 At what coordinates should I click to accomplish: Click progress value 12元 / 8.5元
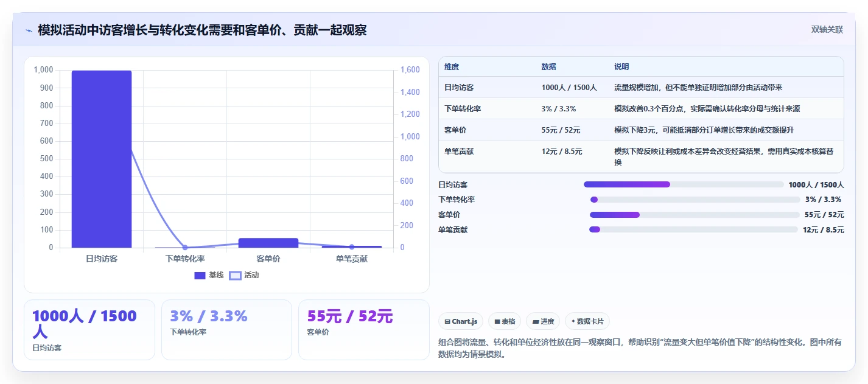tap(824, 229)
